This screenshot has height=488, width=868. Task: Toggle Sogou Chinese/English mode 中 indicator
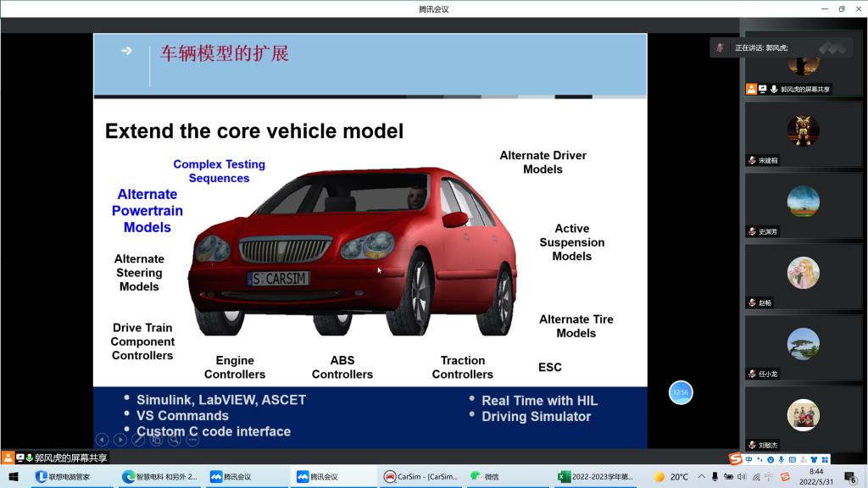tap(749, 459)
